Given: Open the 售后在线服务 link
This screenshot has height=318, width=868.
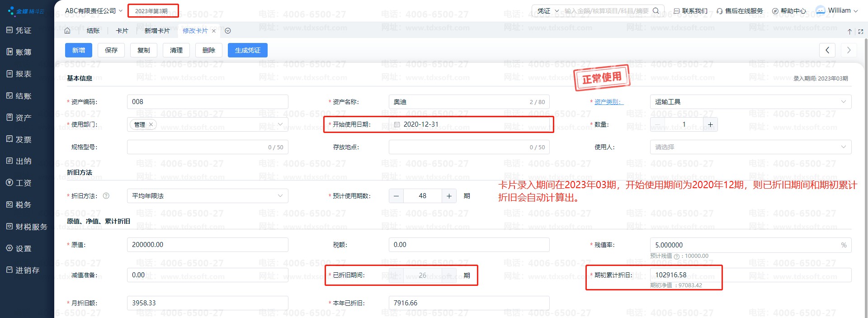Looking at the screenshot, I should click(x=740, y=11).
